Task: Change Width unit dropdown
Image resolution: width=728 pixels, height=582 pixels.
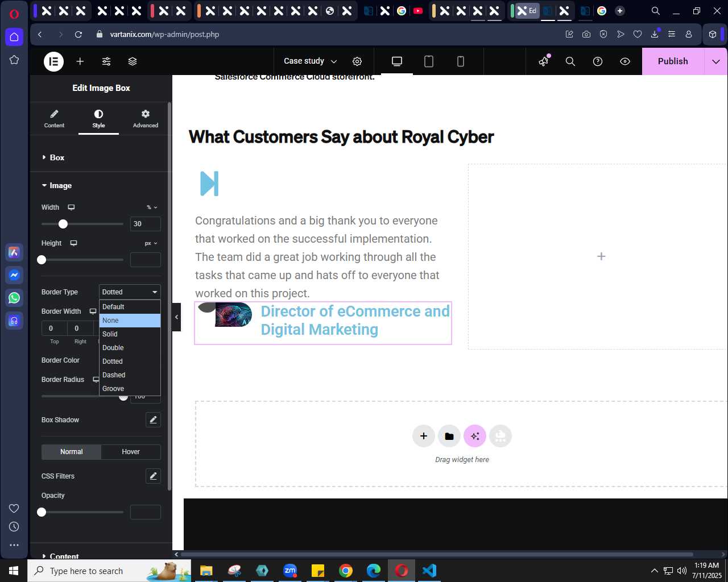Action: click(152, 207)
